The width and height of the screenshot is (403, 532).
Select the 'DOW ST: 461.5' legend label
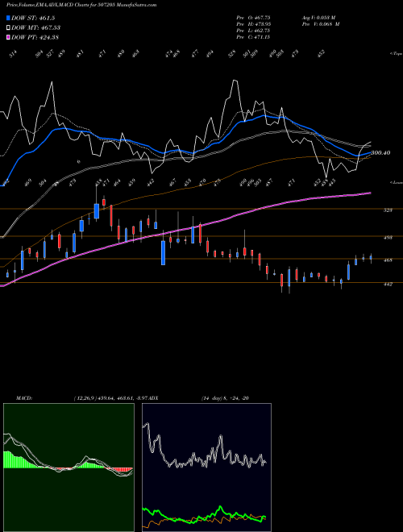click(33, 18)
